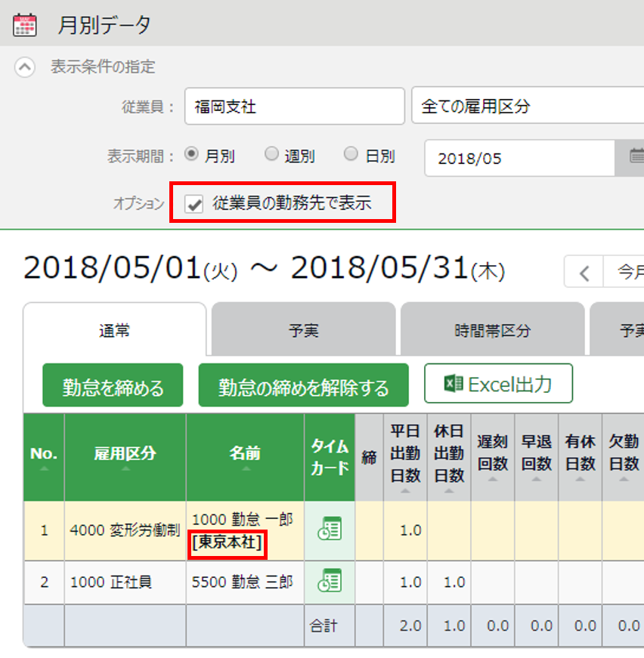
Task: Choose the 日別 radio button
Action: point(351,155)
